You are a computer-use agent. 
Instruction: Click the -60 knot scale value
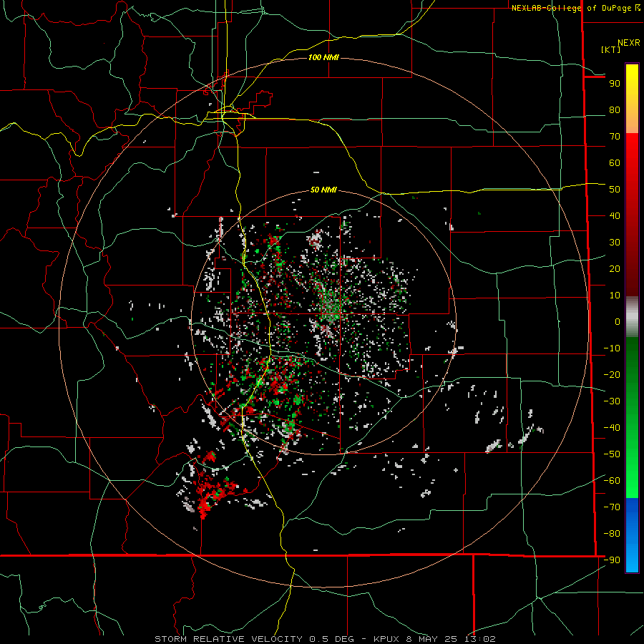[612, 481]
